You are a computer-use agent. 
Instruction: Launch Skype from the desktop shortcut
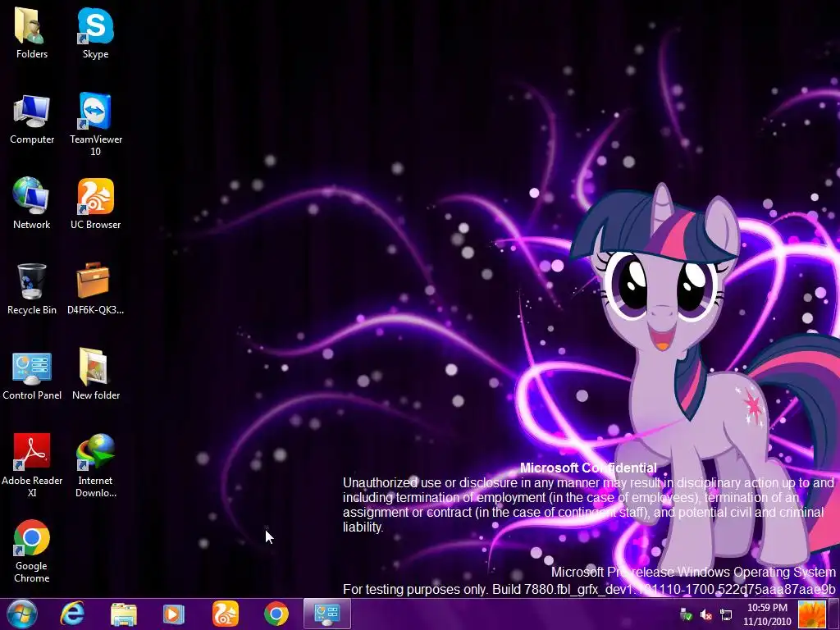click(x=95, y=33)
